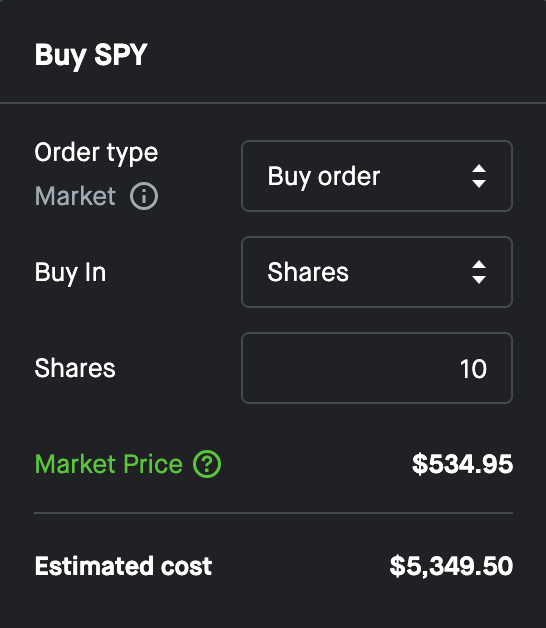Screen dimensions: 546x628
Task: Select Shares text in Buy In dropdown
Action: pos(308,272)
